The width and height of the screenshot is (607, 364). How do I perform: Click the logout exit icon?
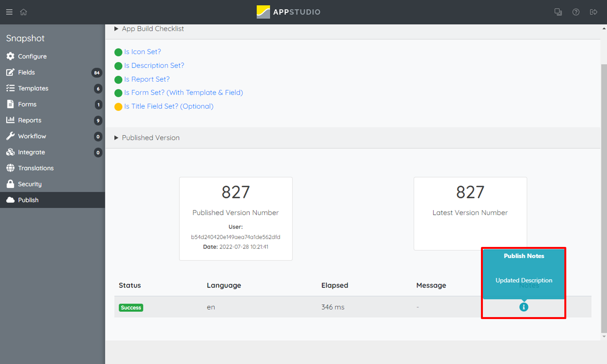pos(593,12)
